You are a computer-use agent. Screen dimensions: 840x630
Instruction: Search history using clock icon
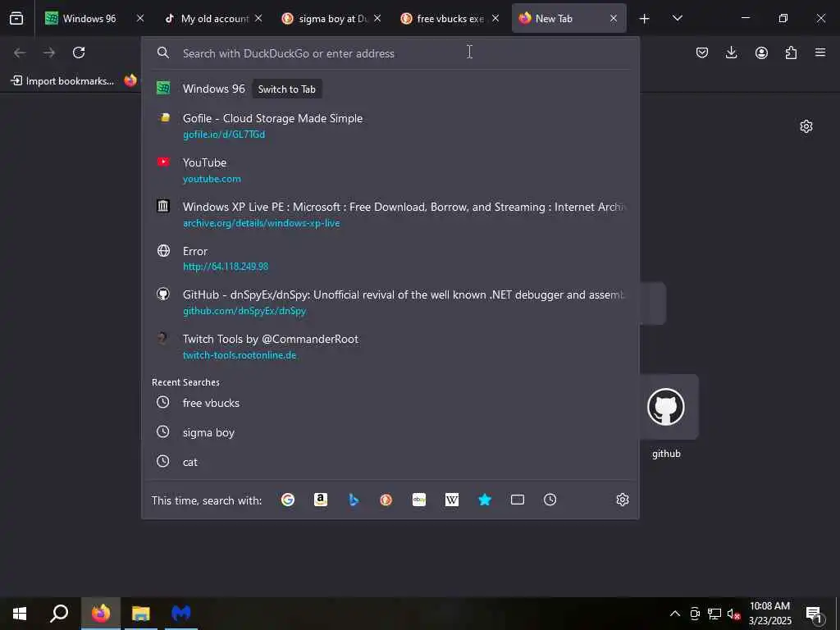pos(550,500)
